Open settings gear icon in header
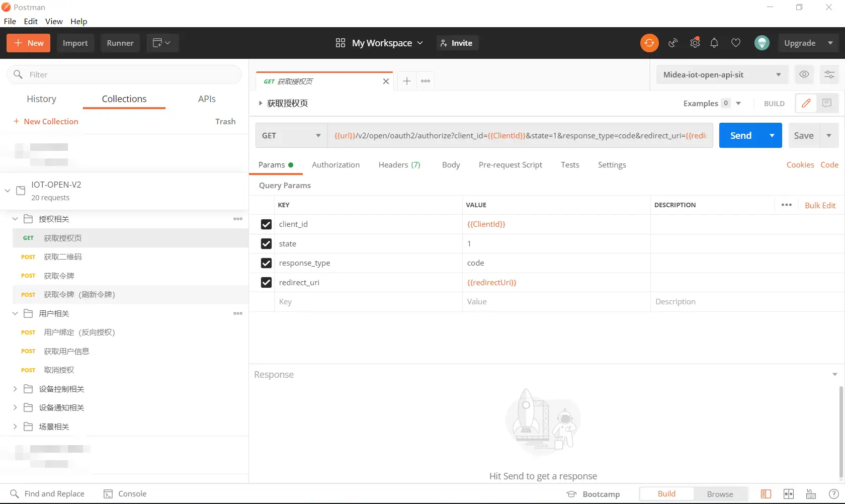845x504 pixels. point(695,43)
